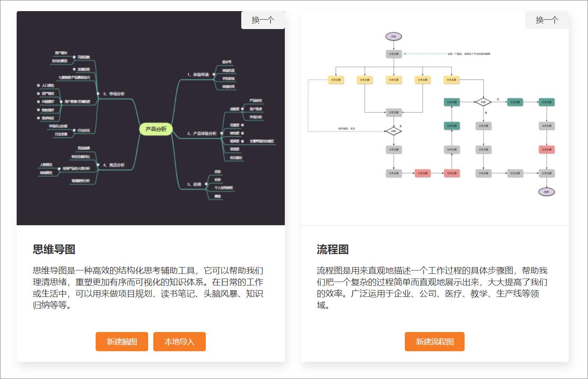Toggle the collapse dot next to 1、体验环境
This screenshot has width=588, height=379.
pos(213,74)
